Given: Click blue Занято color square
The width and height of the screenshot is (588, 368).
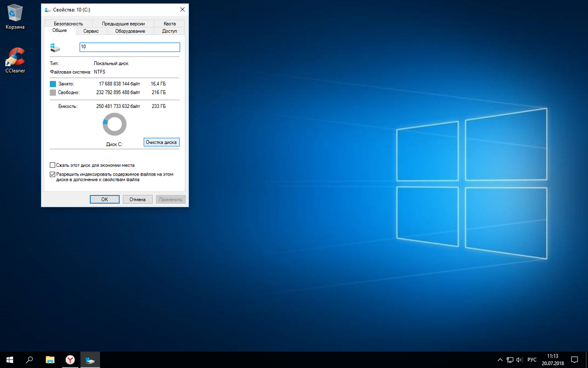Looking at the screenshot, I should (53, 84).
